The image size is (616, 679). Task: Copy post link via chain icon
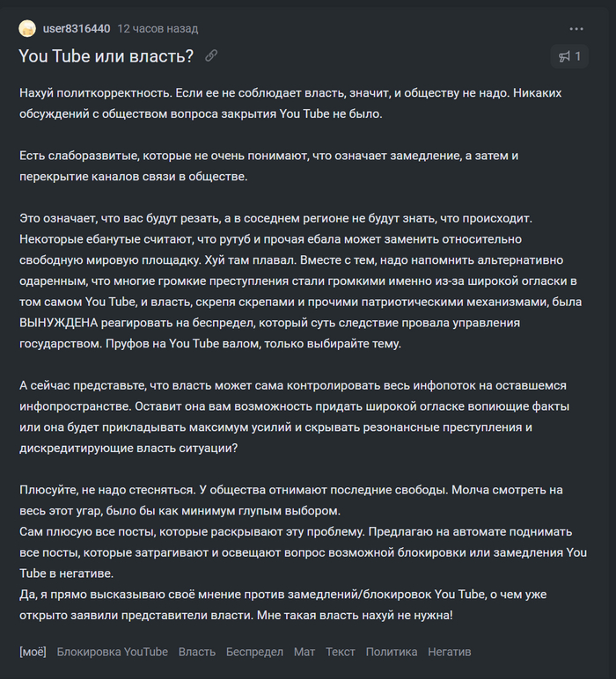click(x=211, y=55)
